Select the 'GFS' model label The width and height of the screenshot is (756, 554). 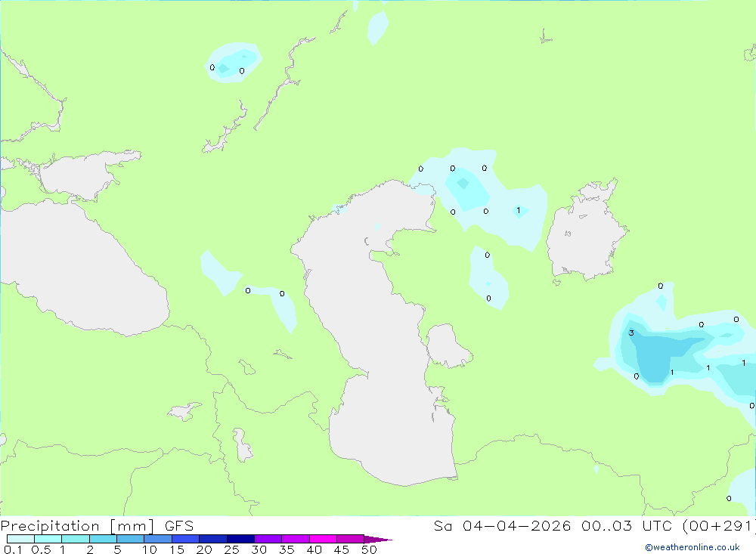tap(179, 526)
